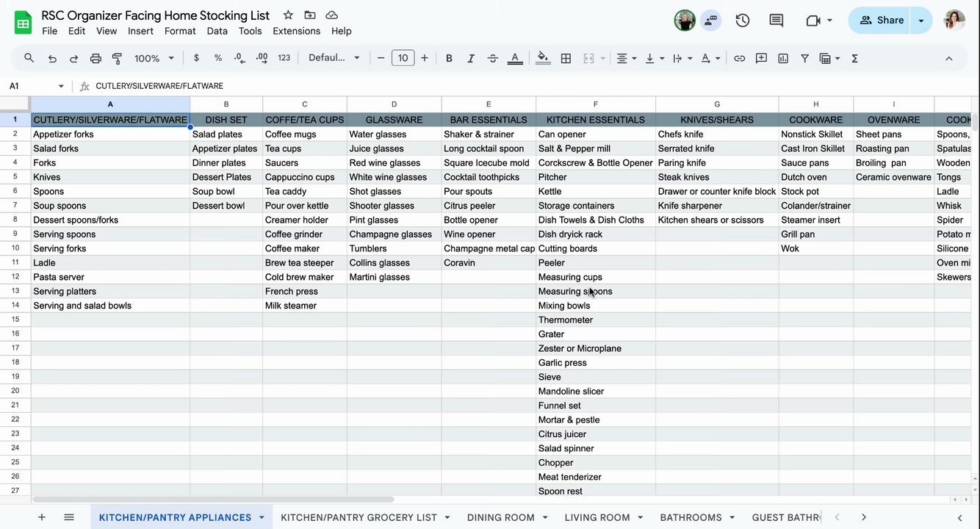The image size is (980, 529).
Task: Format as percent
Action: point(218,58)
